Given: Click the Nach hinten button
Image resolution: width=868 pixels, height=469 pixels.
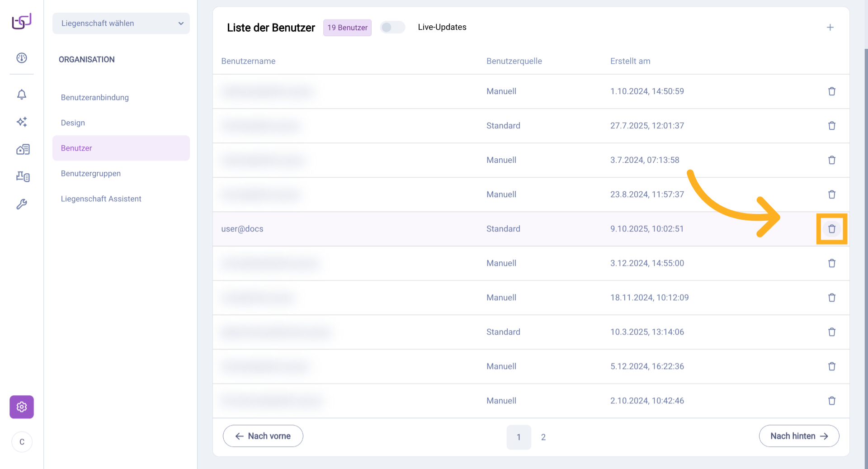Looking at the screenshot, I should pos(799,436).
